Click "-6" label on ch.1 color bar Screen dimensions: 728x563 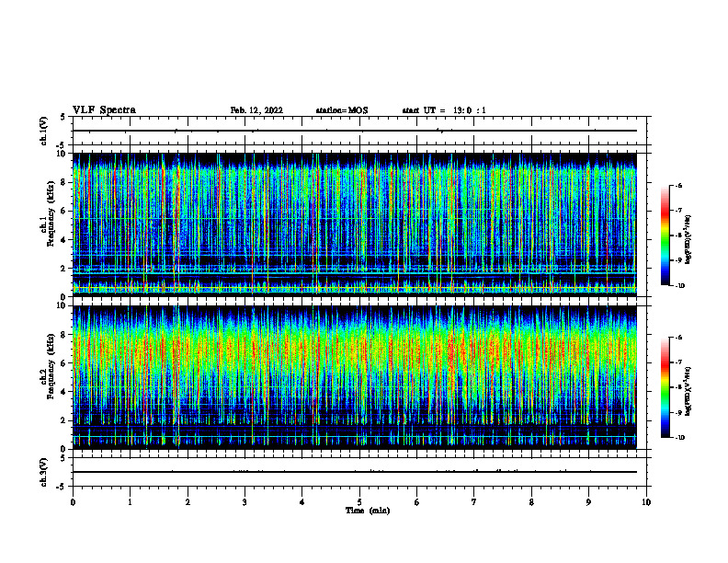[x=678, y=186]
